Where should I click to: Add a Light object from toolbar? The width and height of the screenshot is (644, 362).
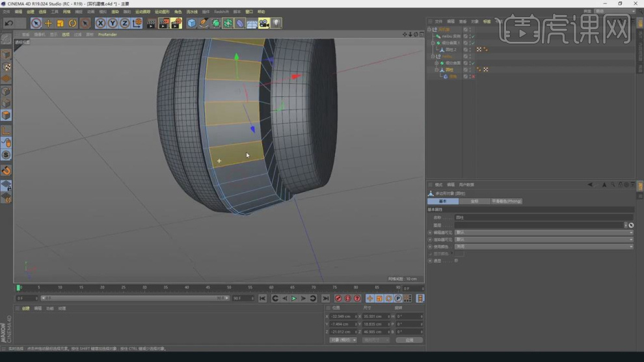(x=276, y=23)
